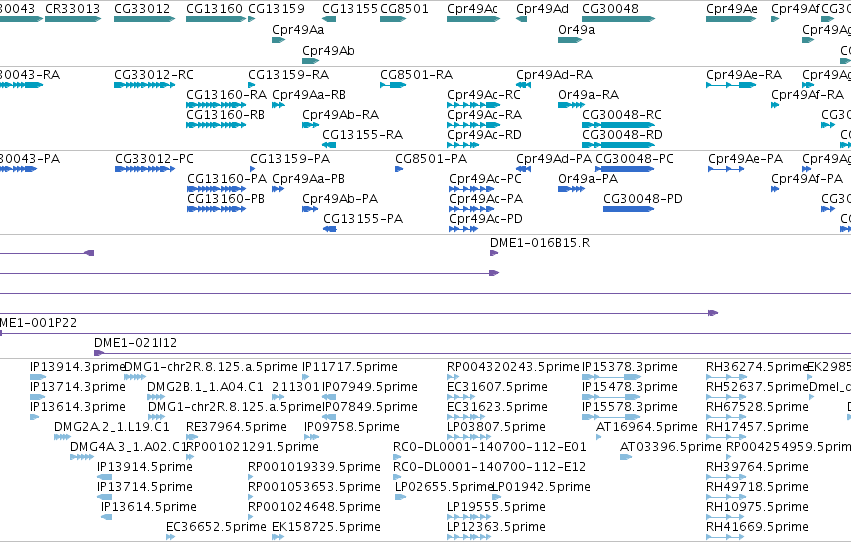
Task: Select EST EC36652.5prime
Action: tap(170, 537)
